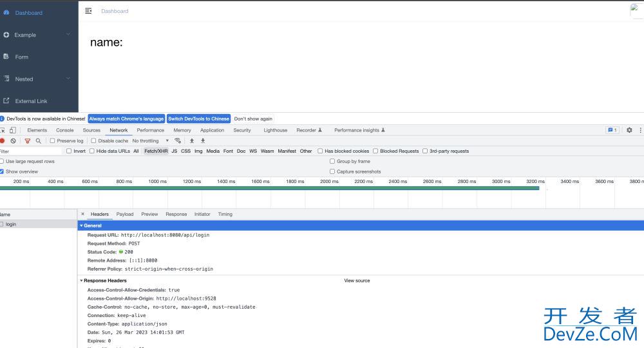Enable Disable cache checkbox

pyautogui.click(x=93, y=141)
